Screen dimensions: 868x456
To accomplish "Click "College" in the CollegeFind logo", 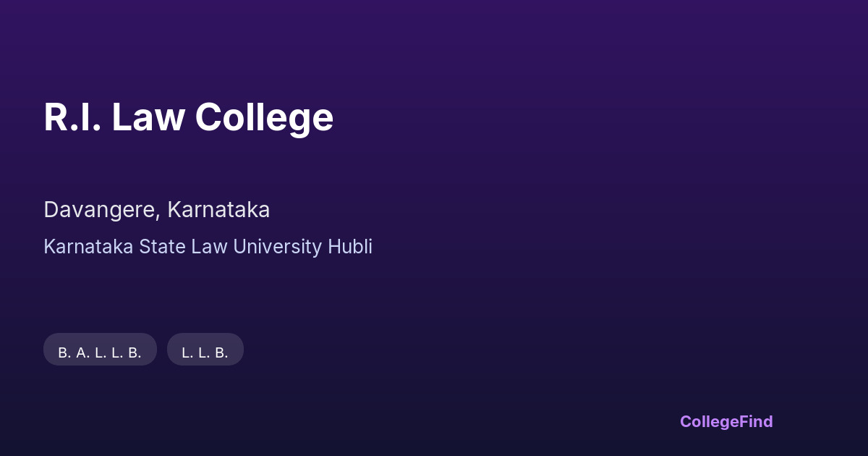I will click(710, 421).
